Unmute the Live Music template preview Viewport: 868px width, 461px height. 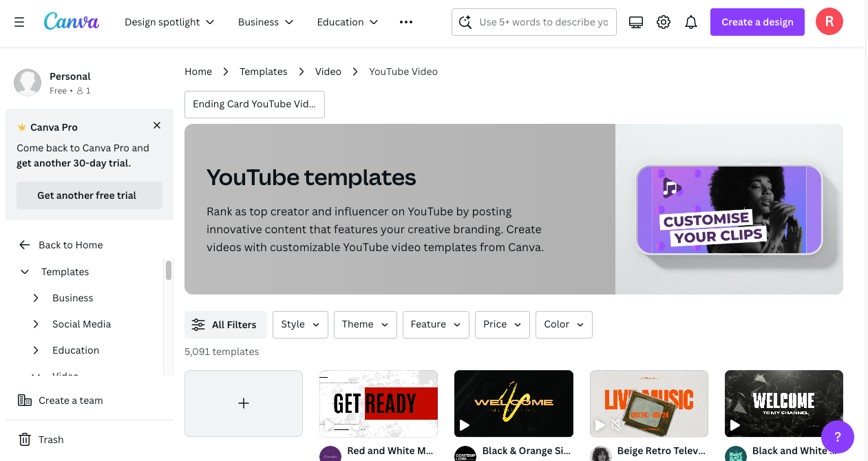coord(616,426)
